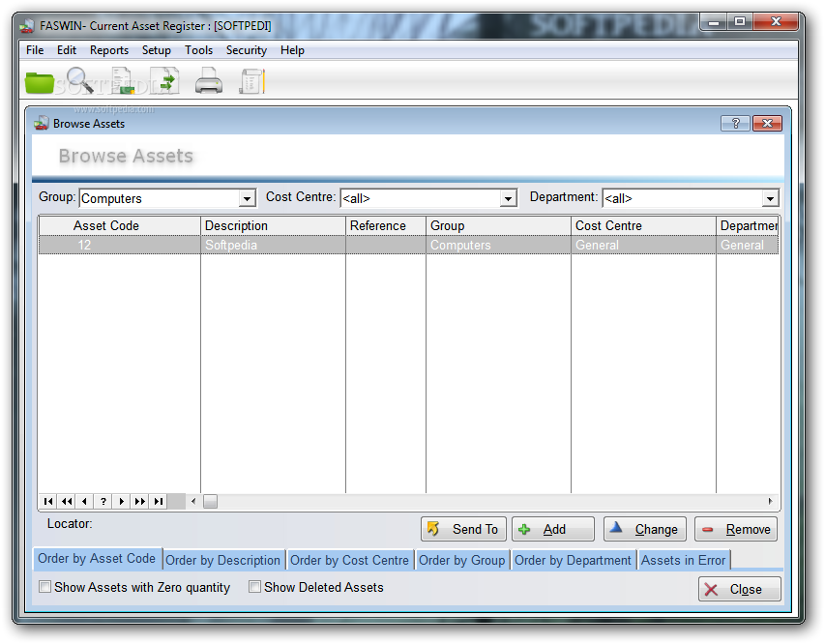Click the question mark locate record button
Viewport: 825px width, 644px height.
(x=103, y=502)
